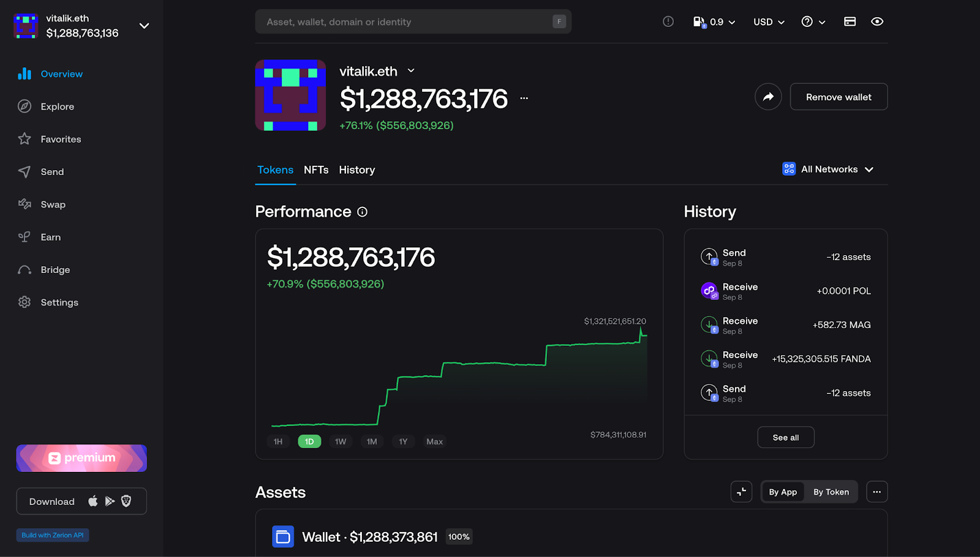Viewport: 980px width, 557px height.
Task: Click Wallet 100% badge
Action: tap(459, 537)
